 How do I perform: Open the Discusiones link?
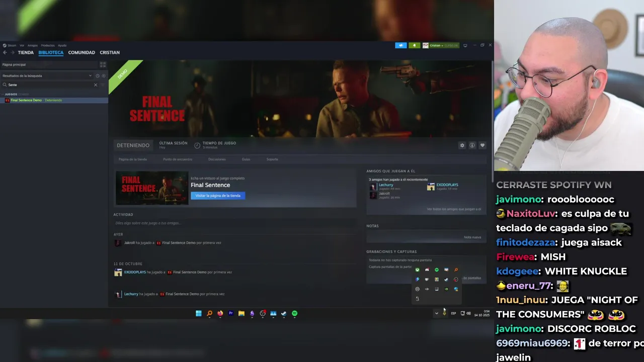click(217, 159)
